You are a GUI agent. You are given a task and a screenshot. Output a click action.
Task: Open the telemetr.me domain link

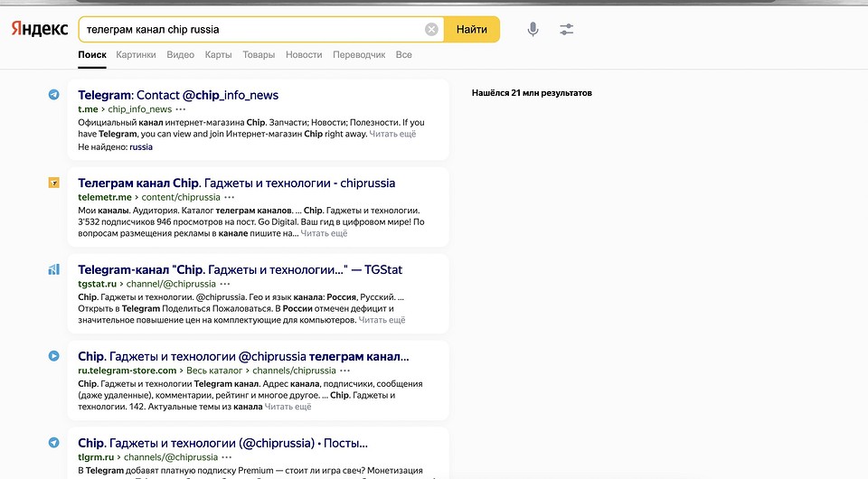pos(105,197)
